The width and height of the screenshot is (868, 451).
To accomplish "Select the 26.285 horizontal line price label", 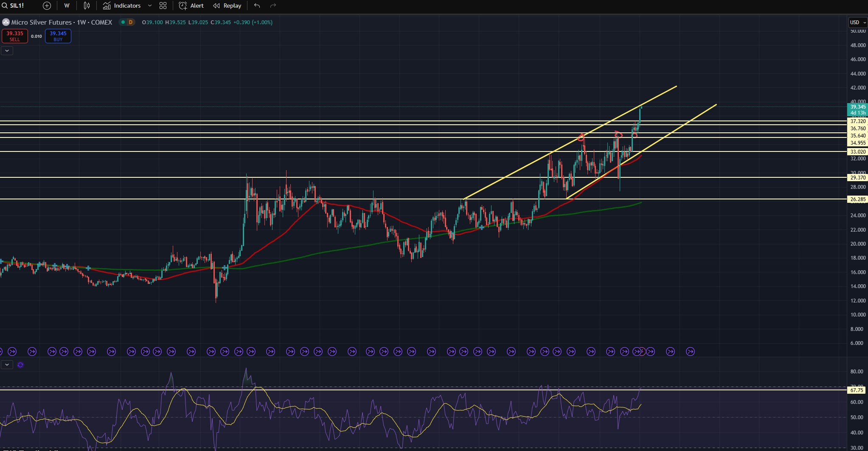I will coord(858,199).
